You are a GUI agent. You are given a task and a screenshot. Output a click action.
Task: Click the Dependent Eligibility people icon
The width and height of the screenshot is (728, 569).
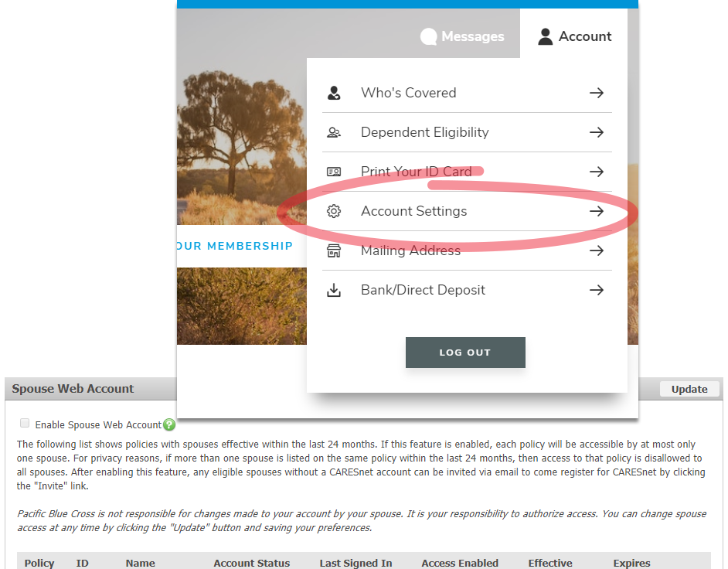point(334,132)
